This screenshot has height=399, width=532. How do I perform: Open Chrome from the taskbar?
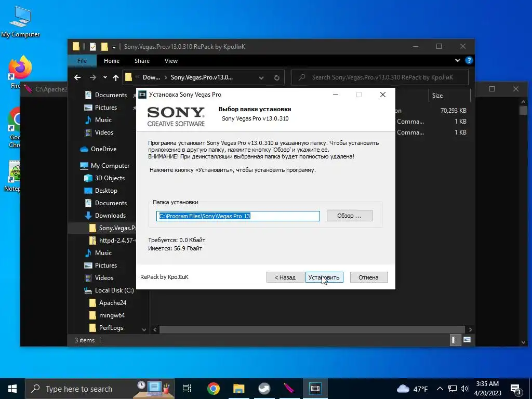[x=213, y=389]
